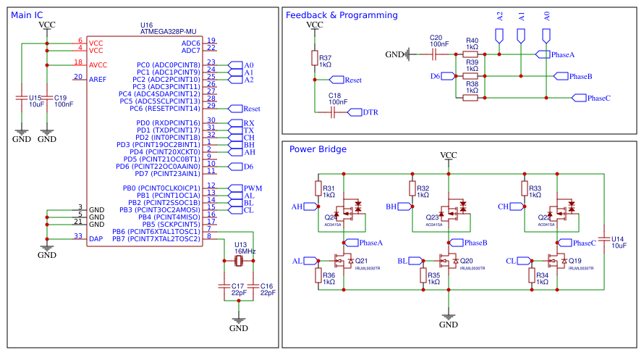This screenshot has width=644, height=355.
Task: Select vertical A2 flag atop Feedback section
Action: tap(499, 36)
